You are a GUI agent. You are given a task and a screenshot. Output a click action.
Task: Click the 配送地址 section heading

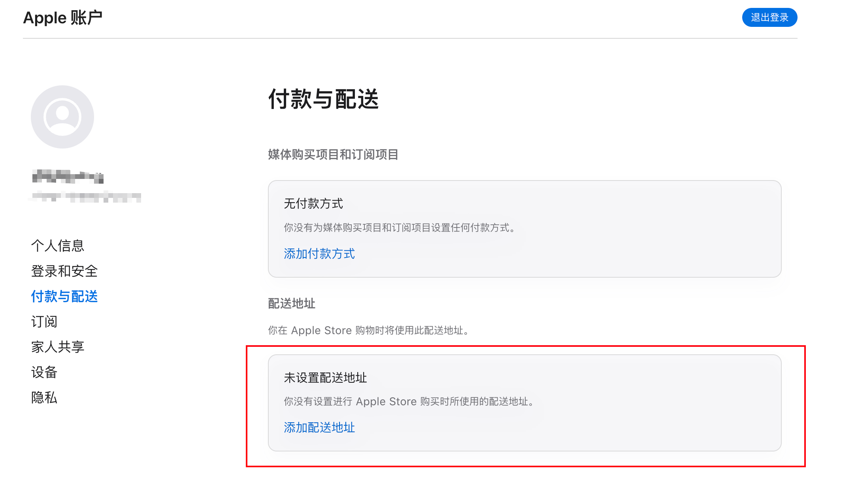pos(292,303)
